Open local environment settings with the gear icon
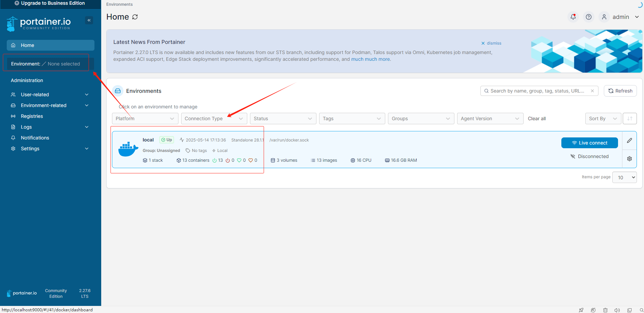Image resolution: width=644 pixels, height=313 pixels. tap(629, 159)
